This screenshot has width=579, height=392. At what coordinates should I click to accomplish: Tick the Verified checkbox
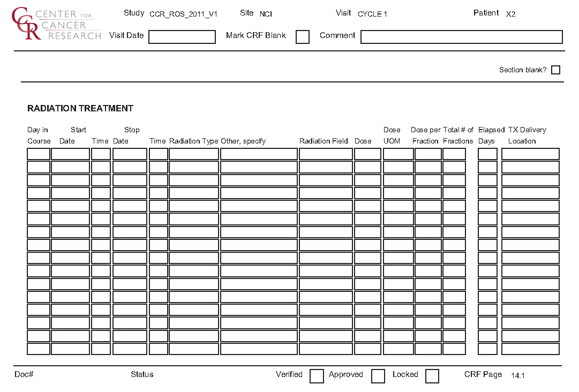317,376
